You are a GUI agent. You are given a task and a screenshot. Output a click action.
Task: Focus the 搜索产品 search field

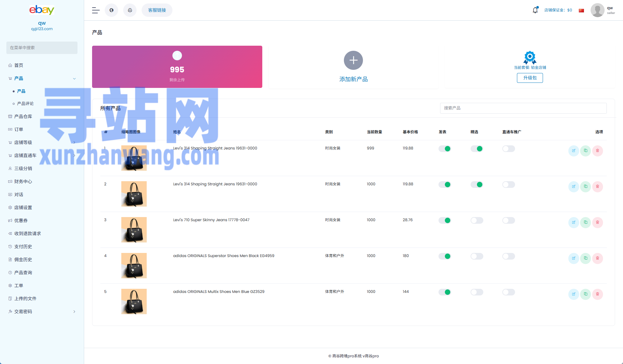point(523,108)
